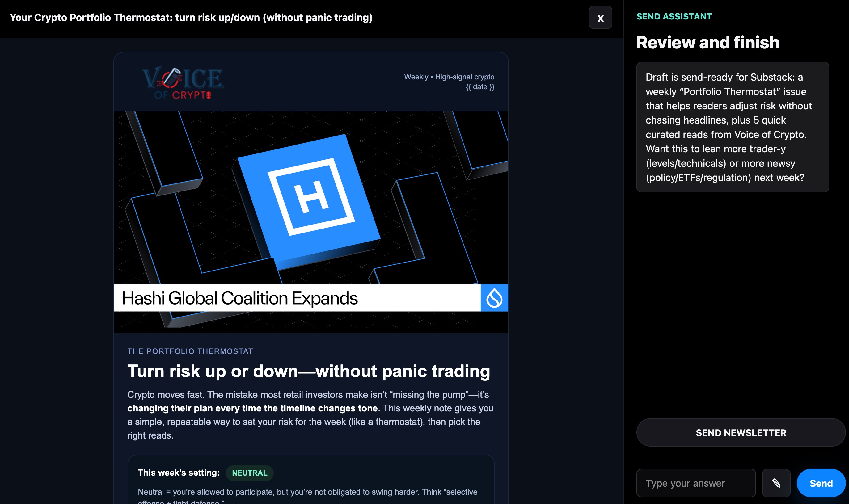Screen dimensions: 849x504
Task: Click 'Weekly • High-signal crypto' tagline
Action: [449, 77]
